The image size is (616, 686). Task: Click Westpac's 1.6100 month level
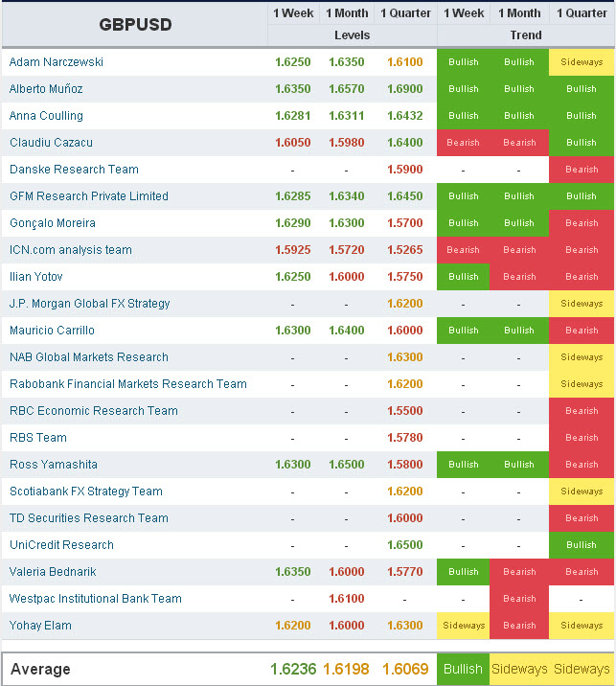pos(347,599)
